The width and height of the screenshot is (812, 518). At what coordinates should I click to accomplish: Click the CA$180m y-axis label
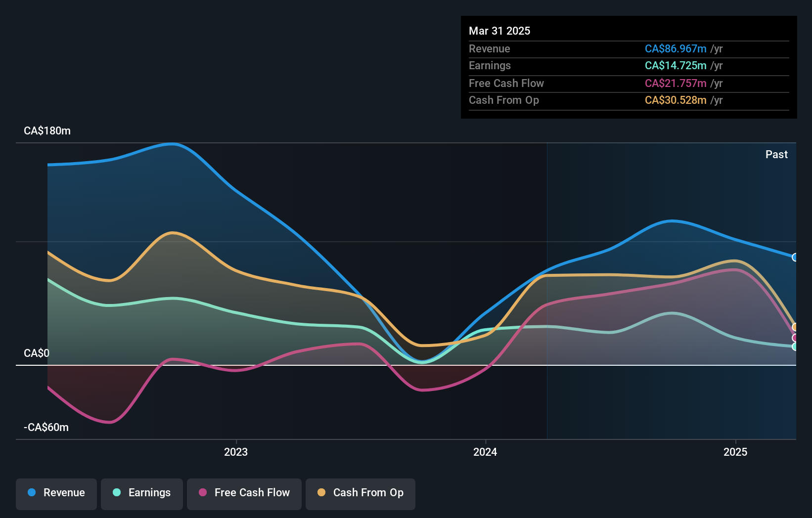click(47, 130)
